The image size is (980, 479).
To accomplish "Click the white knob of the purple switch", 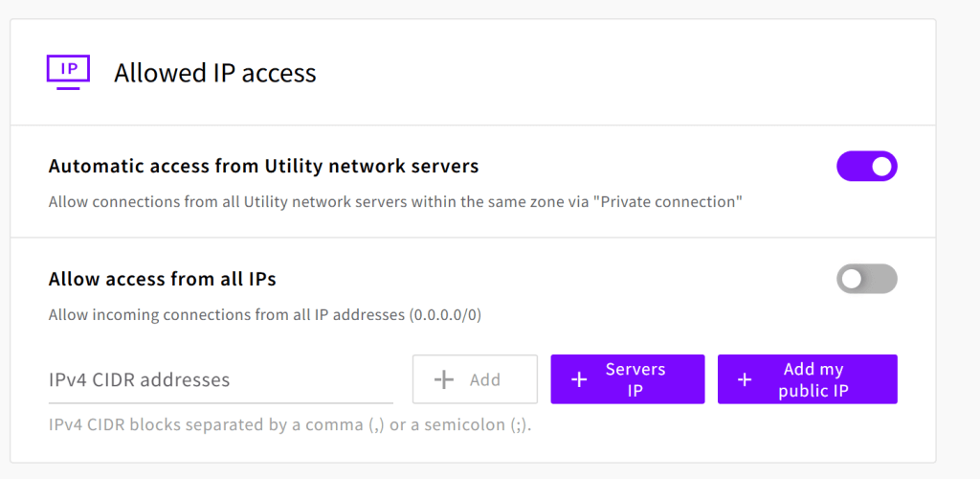I will (x=881, y=167).
